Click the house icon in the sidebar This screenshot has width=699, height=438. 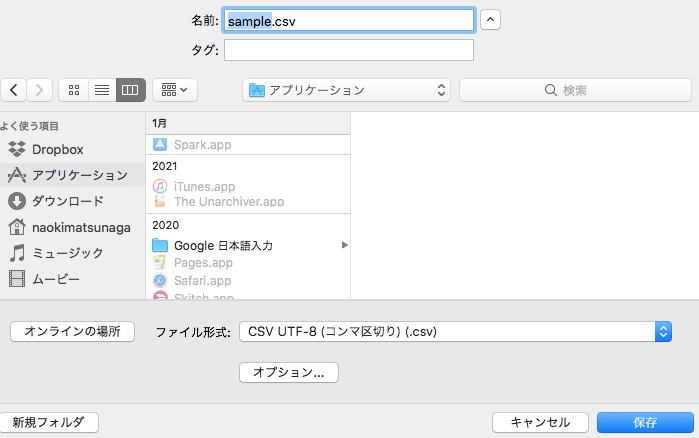pos(17,227)
